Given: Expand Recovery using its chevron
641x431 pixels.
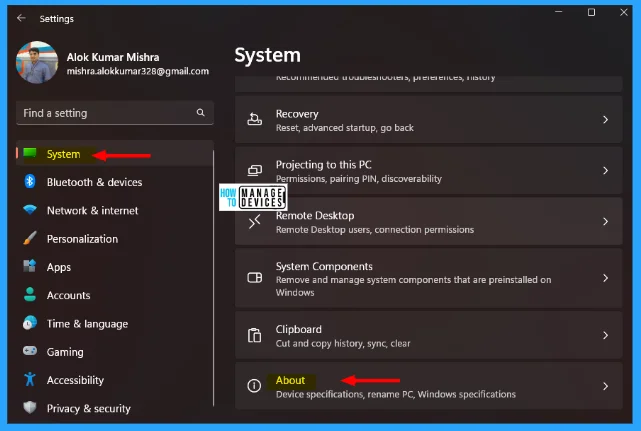Looking at the screenshot, I should (x=605, y=119).
